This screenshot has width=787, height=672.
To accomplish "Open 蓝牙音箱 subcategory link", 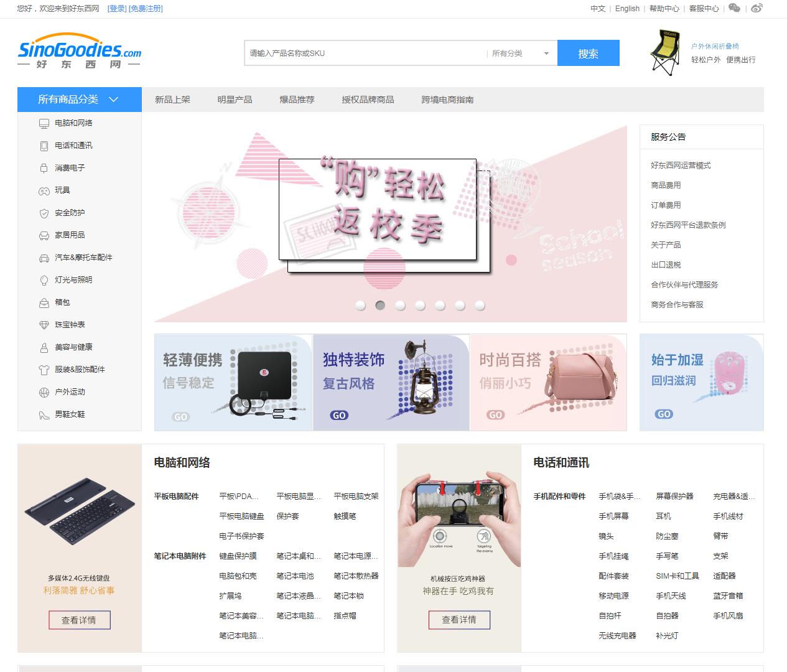I will tap(728, 596).
